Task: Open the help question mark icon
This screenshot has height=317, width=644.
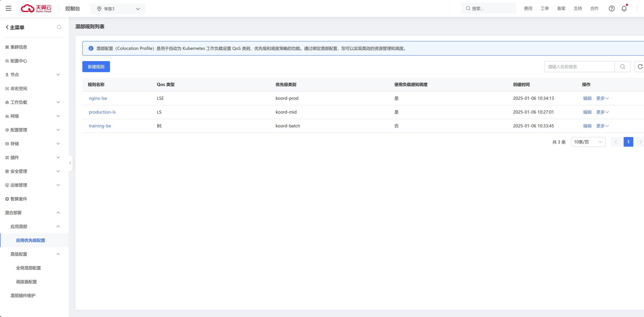Action: click(612, 8)
